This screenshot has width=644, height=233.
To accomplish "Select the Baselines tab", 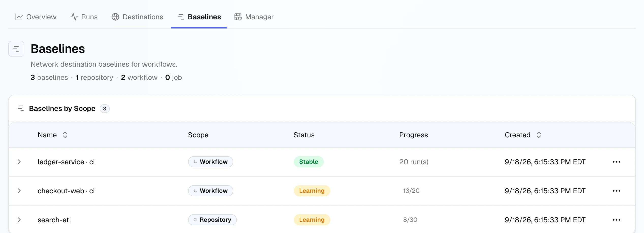I will (199, 17).
